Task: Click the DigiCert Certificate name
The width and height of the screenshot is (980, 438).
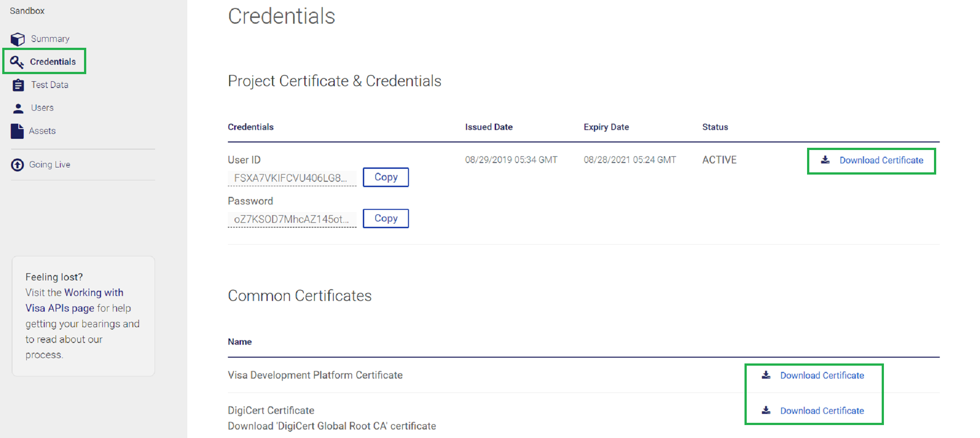Action: pos(271,410)
